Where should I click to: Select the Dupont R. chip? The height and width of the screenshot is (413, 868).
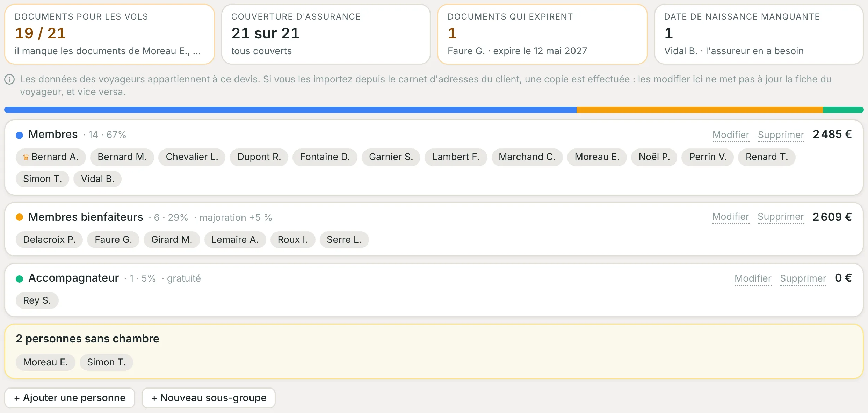click(x=259, y=157)
